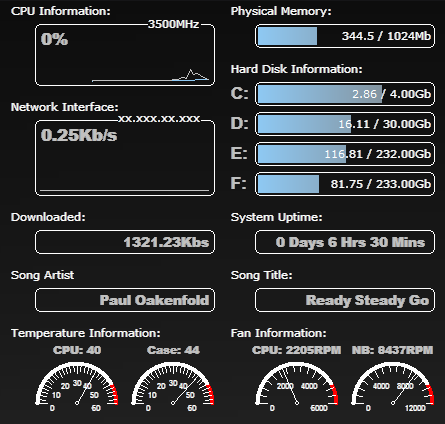
Task: Click the C: drive usage bar
Action: tap(345, 94)
